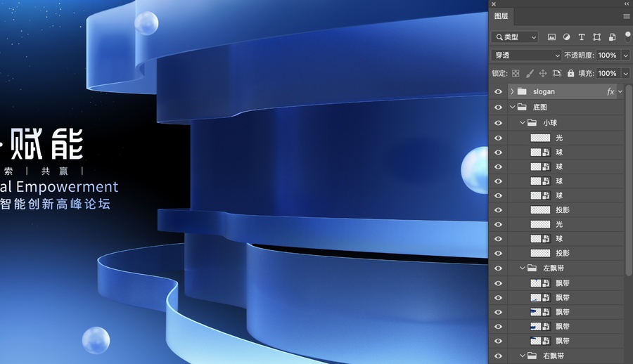The image size is (633, 364).
Task: Select the 右飘带 group name
Action: point(554,356)
